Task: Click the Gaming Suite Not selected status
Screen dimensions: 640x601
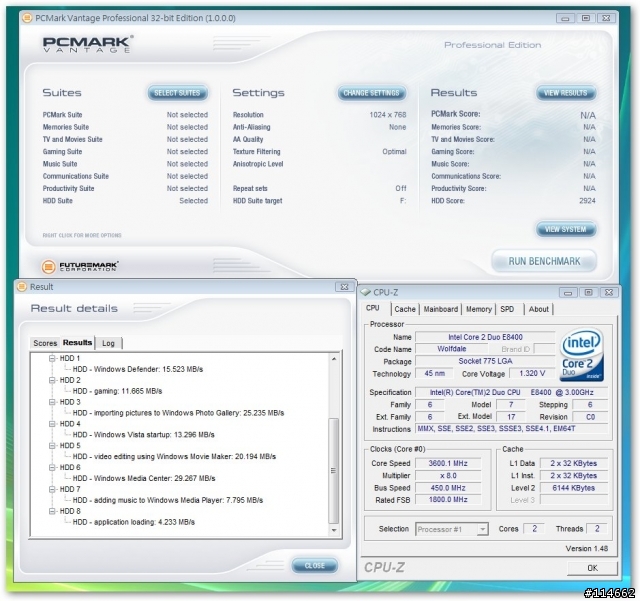Action: pos(187,151)
